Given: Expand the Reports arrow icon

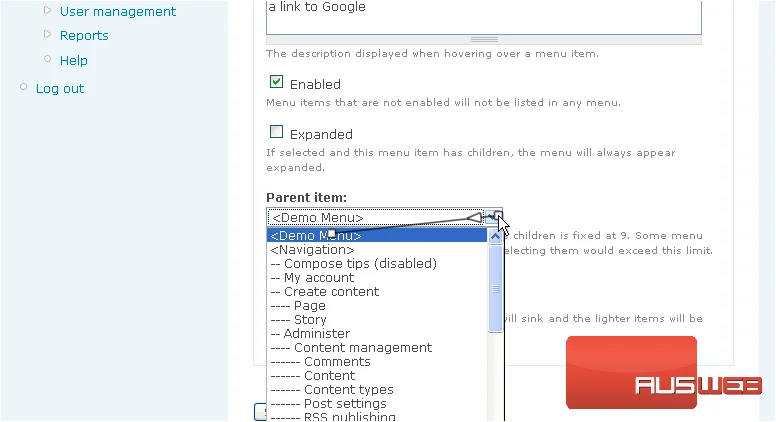Looking at the screenshot, I should (x=48, y=34).
